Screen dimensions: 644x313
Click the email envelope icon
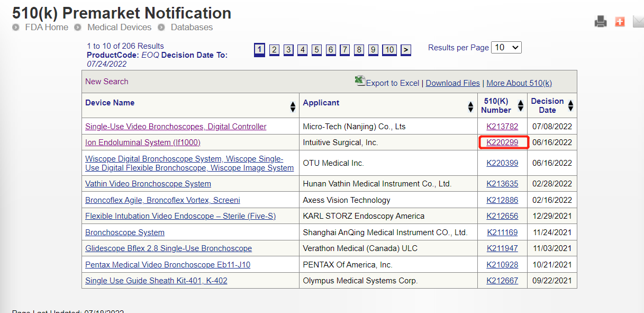click(x=638, y=22)
